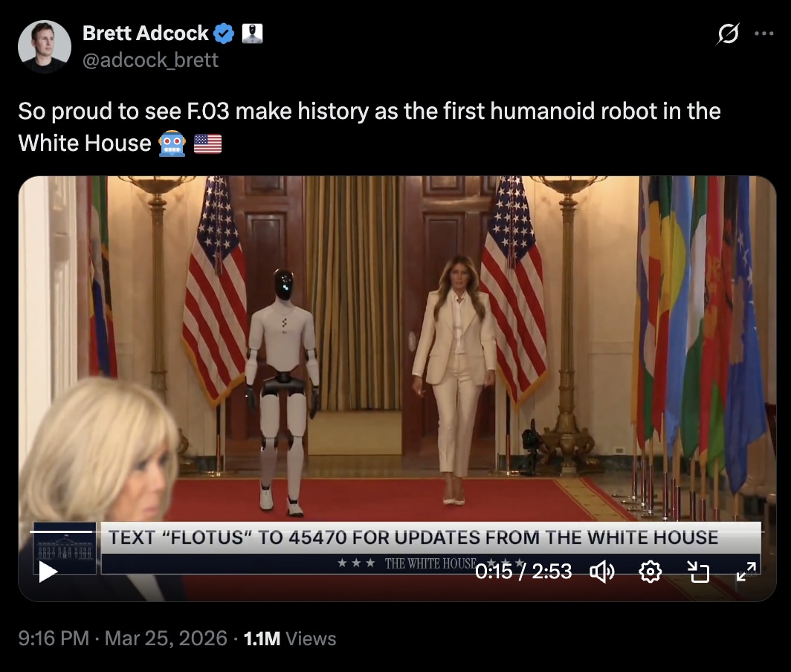
Task: Mute the video volume
Action: coord(602,572)
